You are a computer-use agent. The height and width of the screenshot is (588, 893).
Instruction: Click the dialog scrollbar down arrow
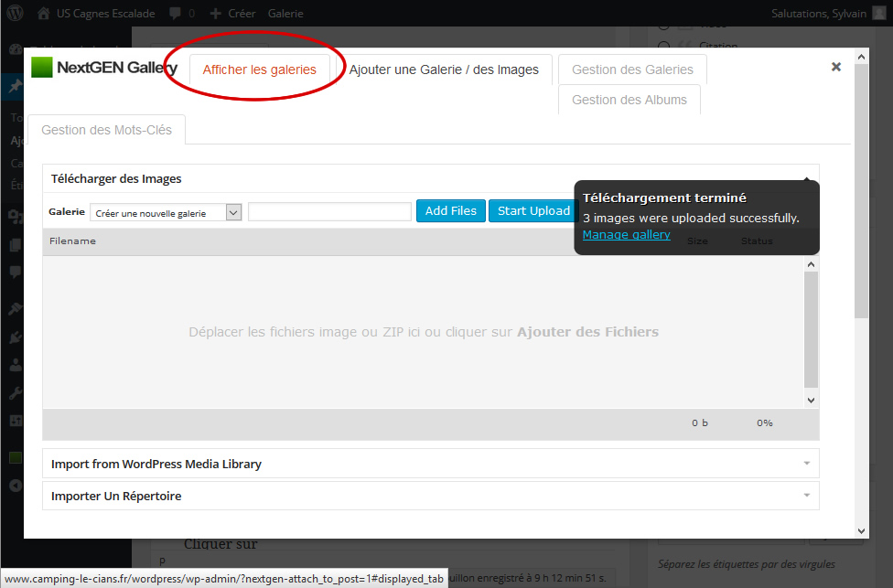pos(861,530)
